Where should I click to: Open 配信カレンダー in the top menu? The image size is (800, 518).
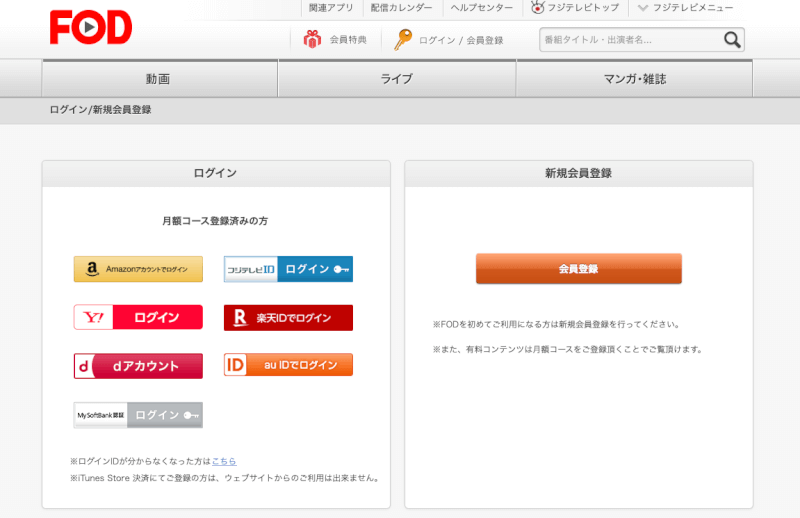pyautogui.click(x=402, y=8)
